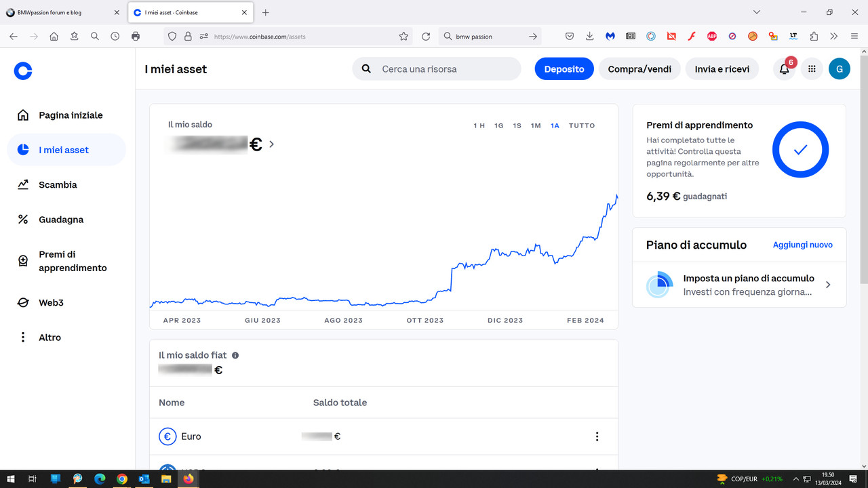Open notifications bell with 6 badge
Screen dimensions: 868x488
tap(785, 68)
